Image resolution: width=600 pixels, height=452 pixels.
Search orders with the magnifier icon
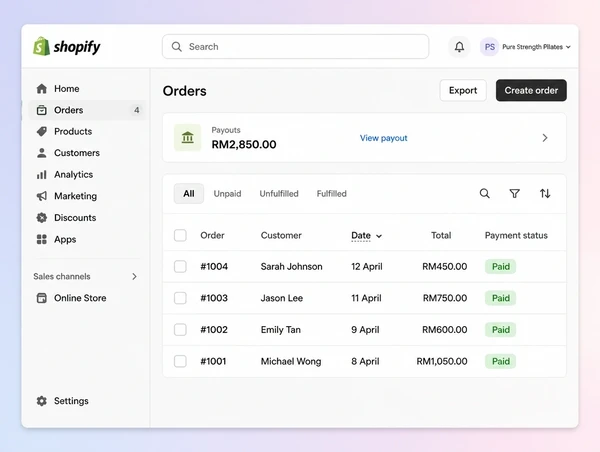484,194
